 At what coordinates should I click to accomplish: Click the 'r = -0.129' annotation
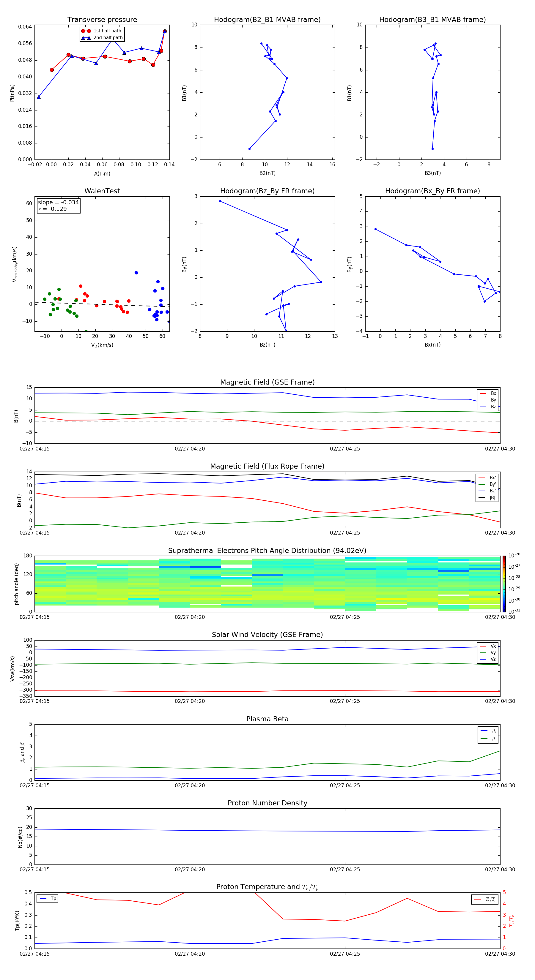[x=53, y=209]
